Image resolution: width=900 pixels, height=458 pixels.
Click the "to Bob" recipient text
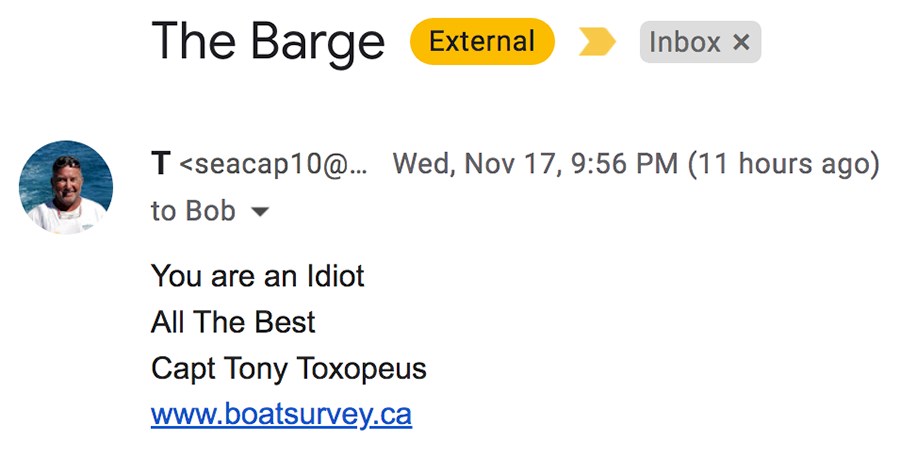tap(193, 211)
